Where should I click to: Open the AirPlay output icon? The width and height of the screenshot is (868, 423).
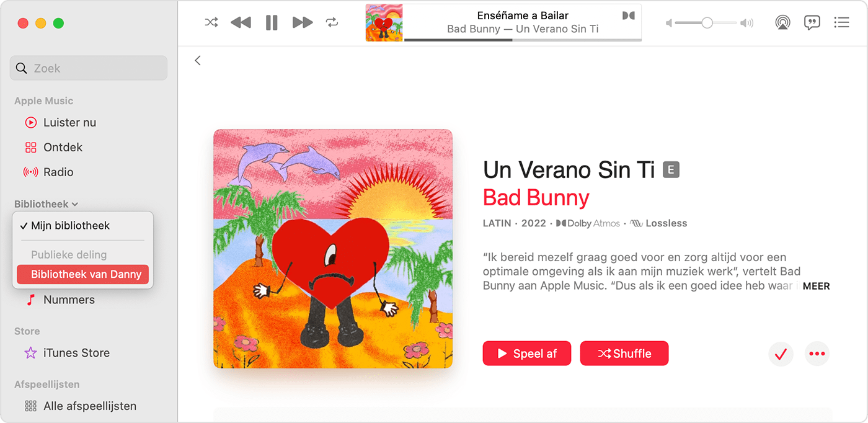click(782, 23)
